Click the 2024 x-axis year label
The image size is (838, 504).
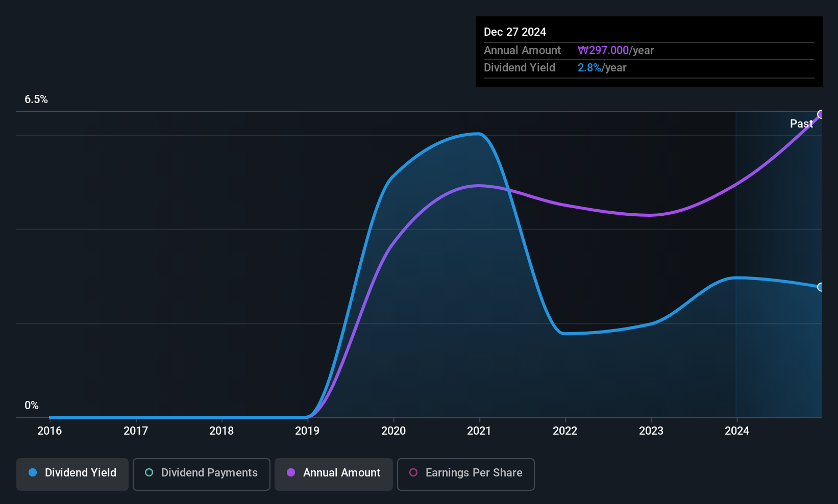pos(737,431)
